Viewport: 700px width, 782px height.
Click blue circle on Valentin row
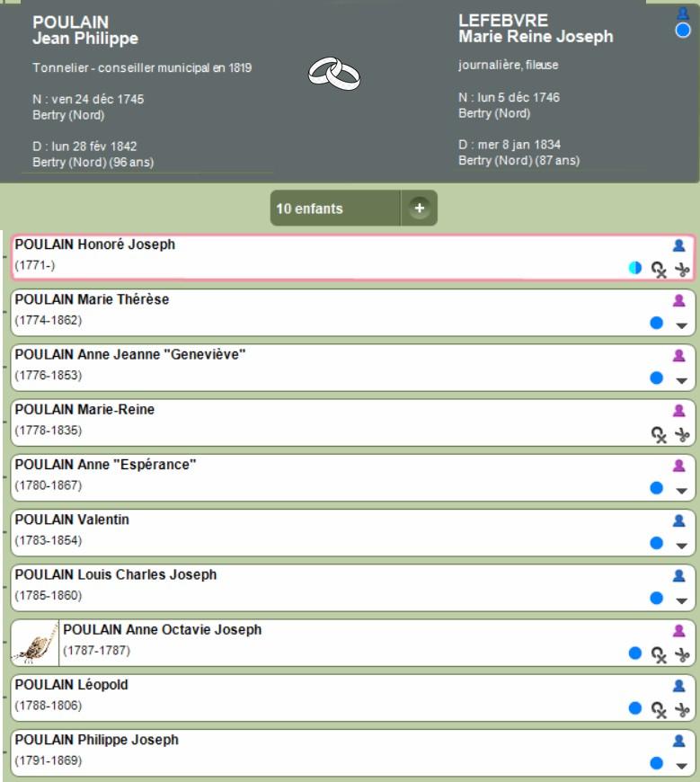tap(657, 543)
